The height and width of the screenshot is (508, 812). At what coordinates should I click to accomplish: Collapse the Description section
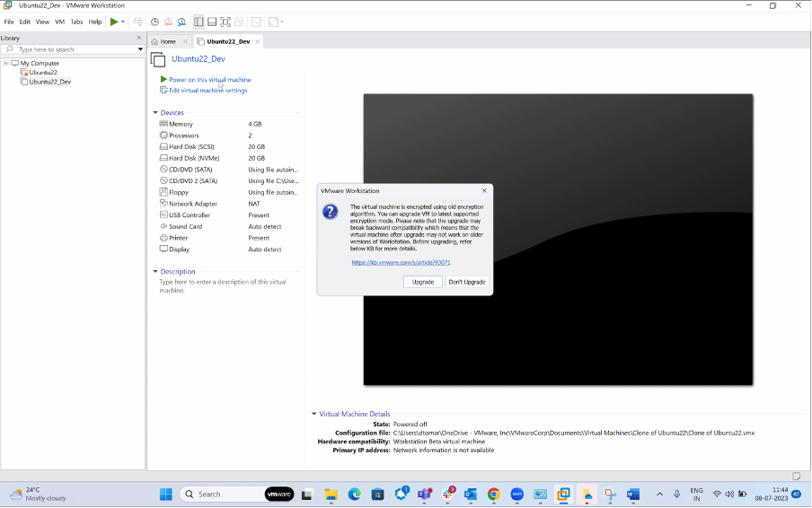pyautogui.click(x=154, y=272)
